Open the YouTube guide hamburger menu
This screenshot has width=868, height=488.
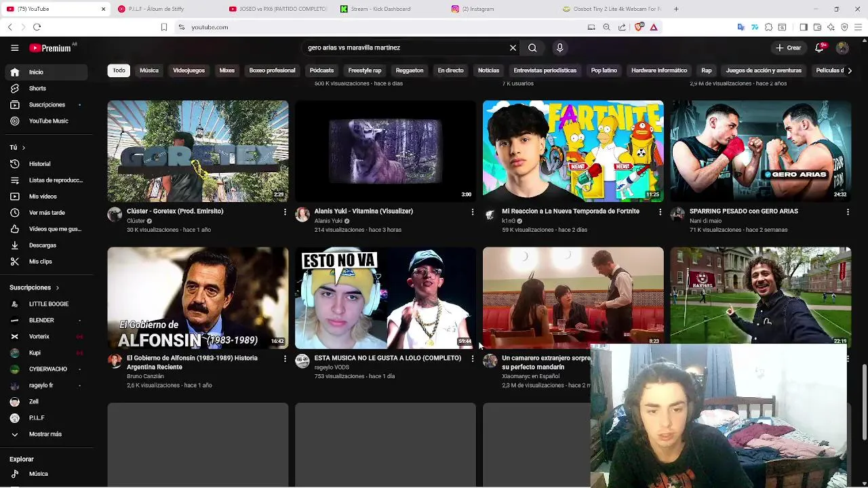(x=14, y=48)
